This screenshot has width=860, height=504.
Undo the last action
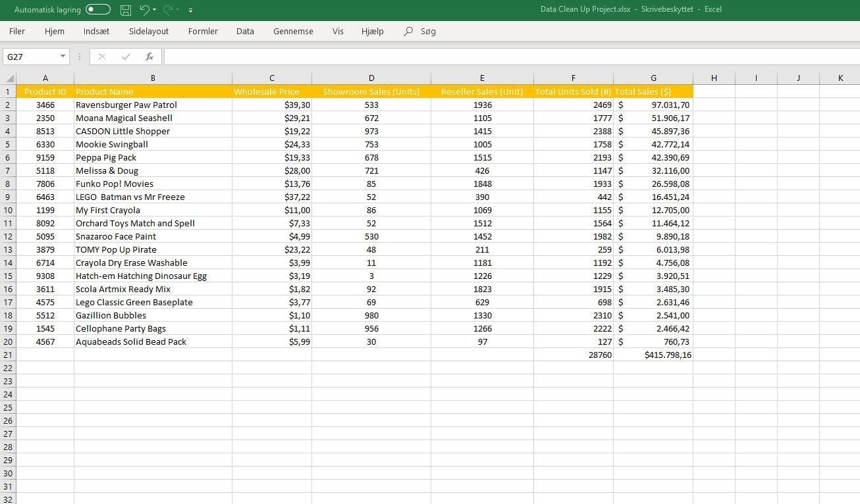[x=144, y=10]
